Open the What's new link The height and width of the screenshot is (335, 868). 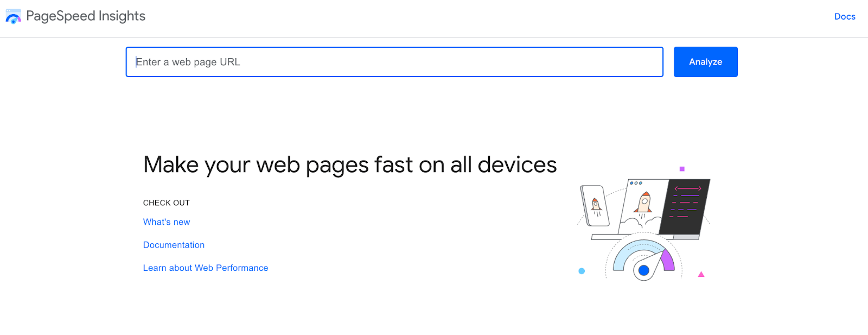[166, 222]
